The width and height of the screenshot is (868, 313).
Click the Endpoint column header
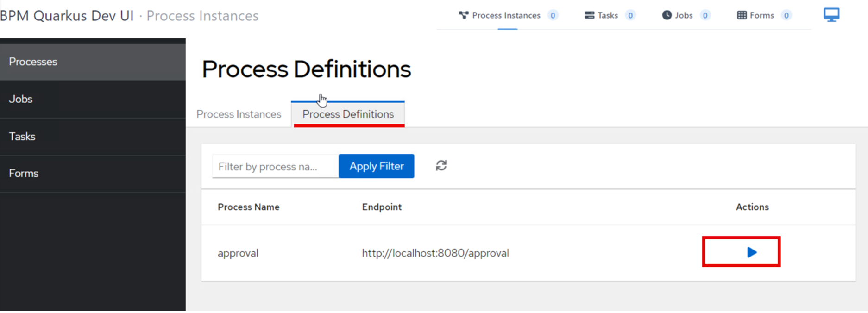coord(382,207)
